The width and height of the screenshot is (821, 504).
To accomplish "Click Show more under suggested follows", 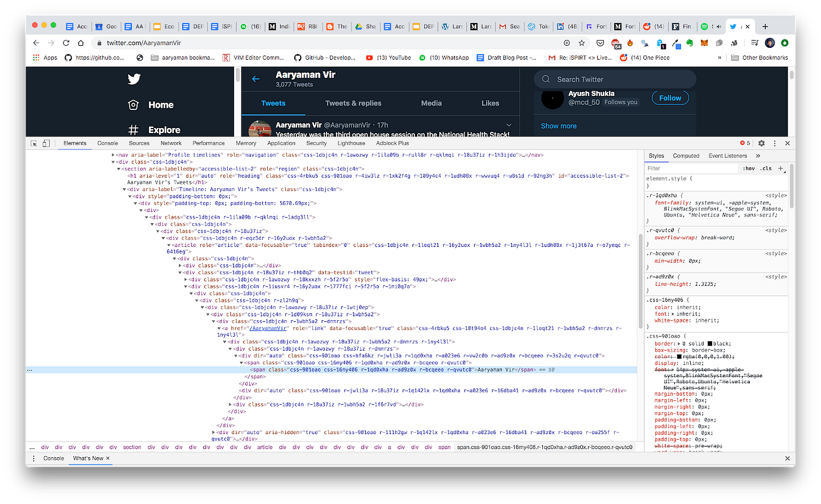I will [x=559, y=126].
